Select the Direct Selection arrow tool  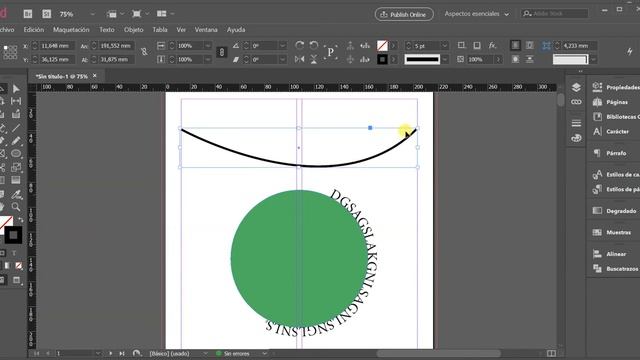point(16,89)
